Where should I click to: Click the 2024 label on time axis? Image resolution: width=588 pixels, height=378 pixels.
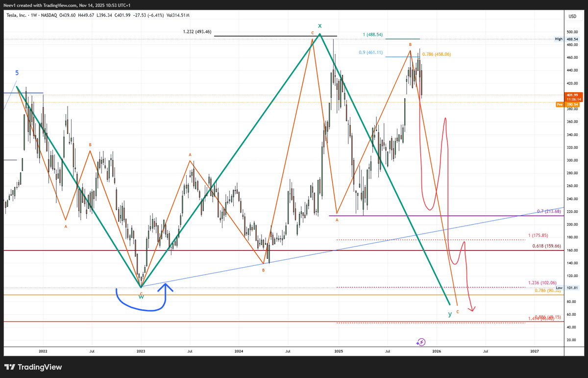[239, 351]
